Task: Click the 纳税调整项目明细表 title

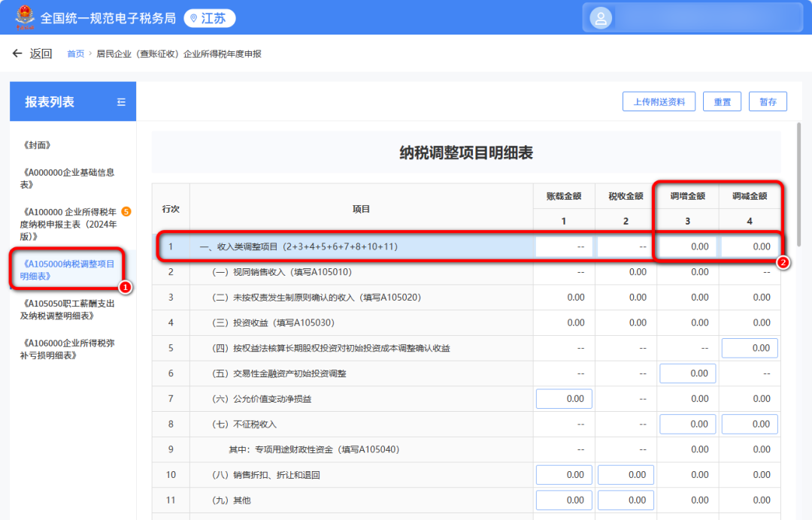Action: (x=466, y=153)
